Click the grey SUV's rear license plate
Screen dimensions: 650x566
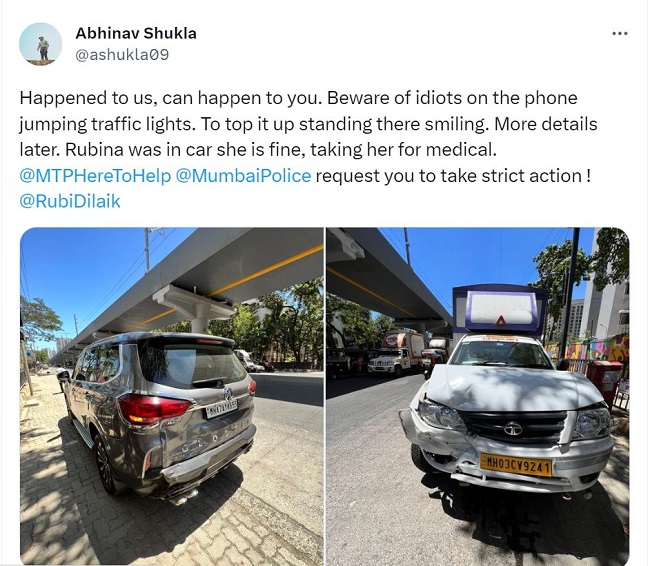221,408
